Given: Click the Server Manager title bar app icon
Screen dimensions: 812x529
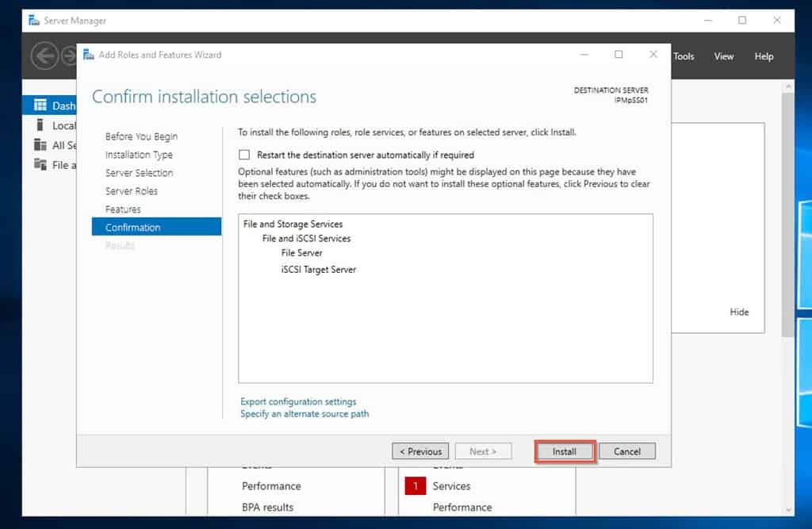Looking at the screenshot, I should [34, 20].
